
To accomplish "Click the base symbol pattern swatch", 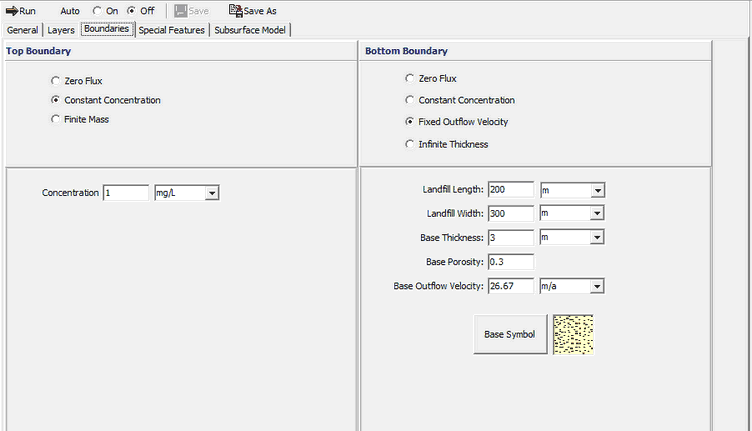I will coord(573,334).
